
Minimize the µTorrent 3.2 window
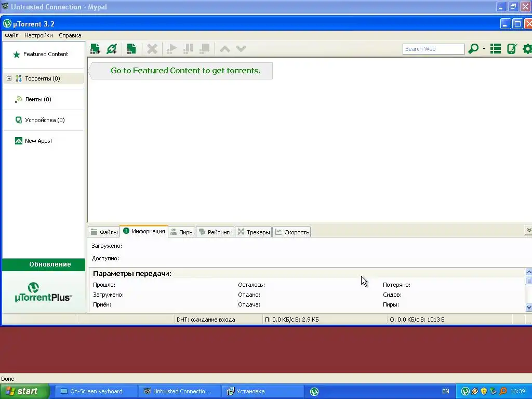click(x=505, y=24)
